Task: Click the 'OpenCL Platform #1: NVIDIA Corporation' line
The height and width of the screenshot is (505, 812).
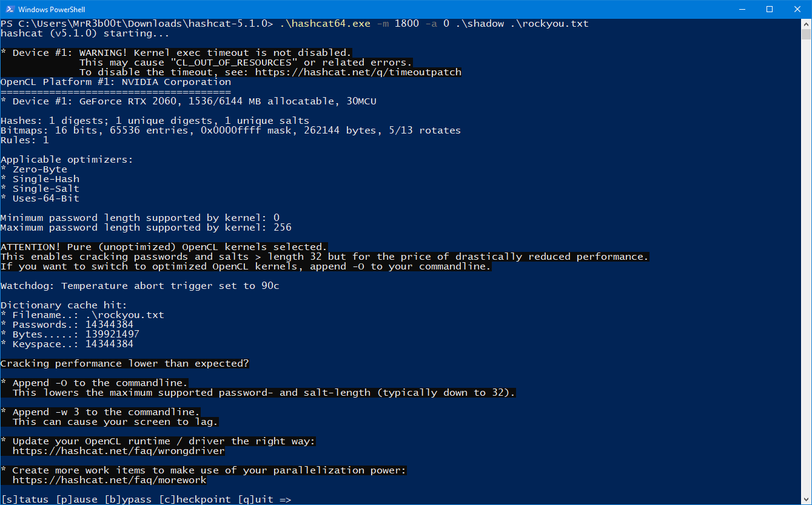Action: point(116,82)
